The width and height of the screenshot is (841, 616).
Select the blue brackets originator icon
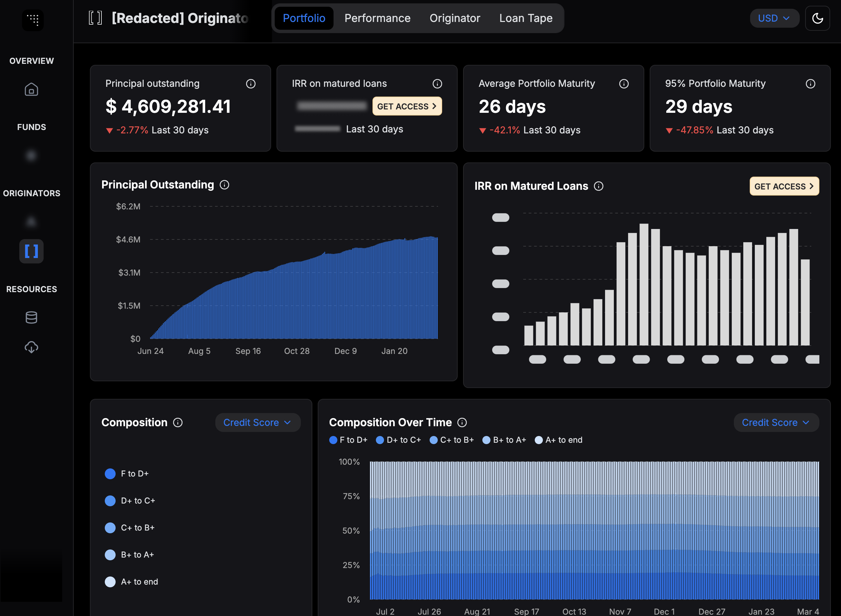31,251
